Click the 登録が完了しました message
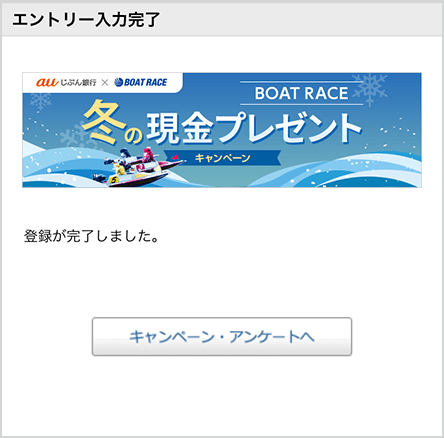 [x=91, y=236]
